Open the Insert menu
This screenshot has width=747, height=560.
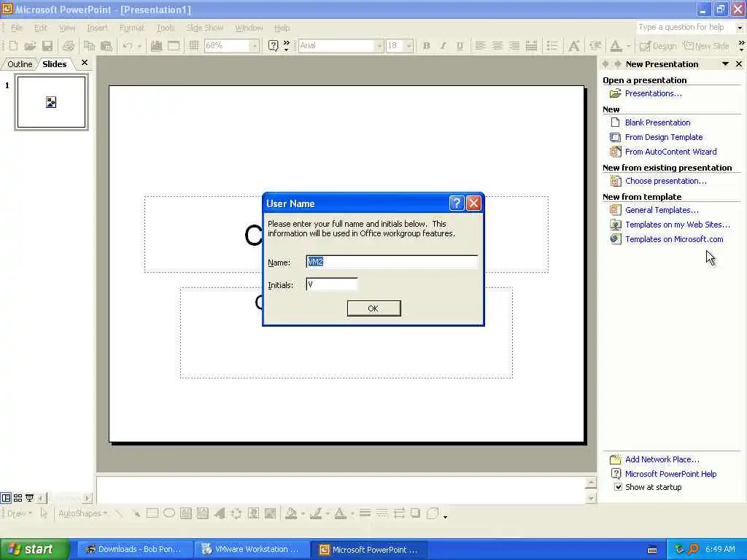[x=97, y=28]
